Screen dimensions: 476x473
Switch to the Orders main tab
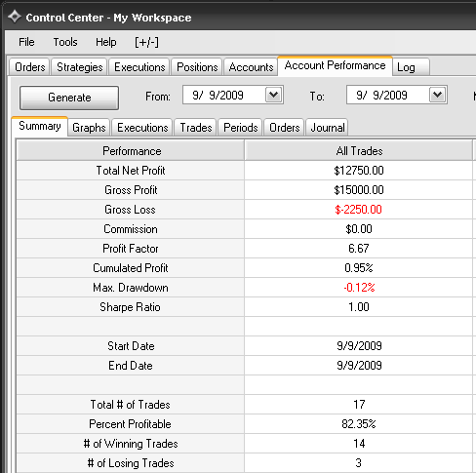pos(29,67)
